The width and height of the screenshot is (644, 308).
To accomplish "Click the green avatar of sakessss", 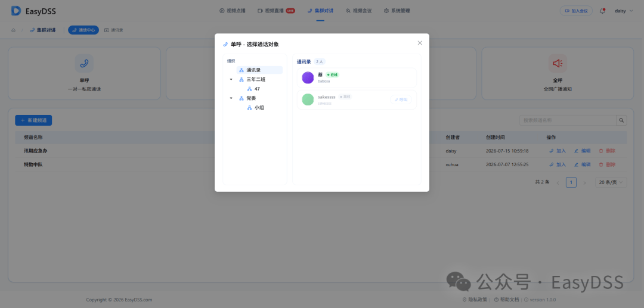I will [x=308, y=99].
